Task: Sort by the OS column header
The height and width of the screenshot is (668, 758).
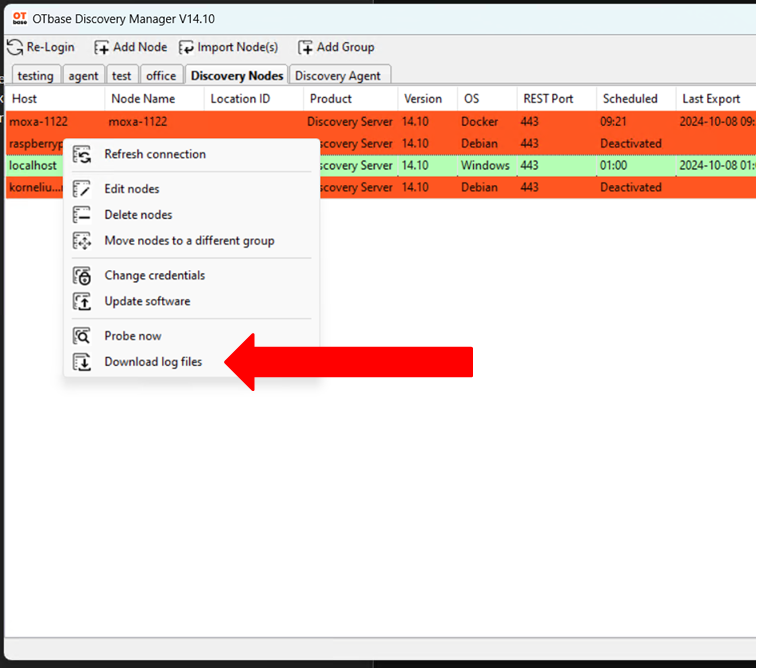Action: pyautogui.click(x=487, y=99)
